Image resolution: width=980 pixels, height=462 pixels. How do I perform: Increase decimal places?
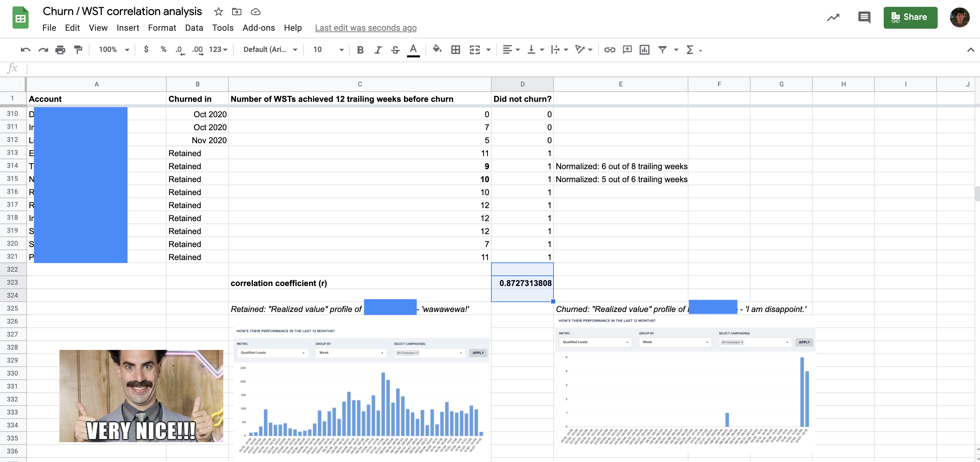[197, 50]
